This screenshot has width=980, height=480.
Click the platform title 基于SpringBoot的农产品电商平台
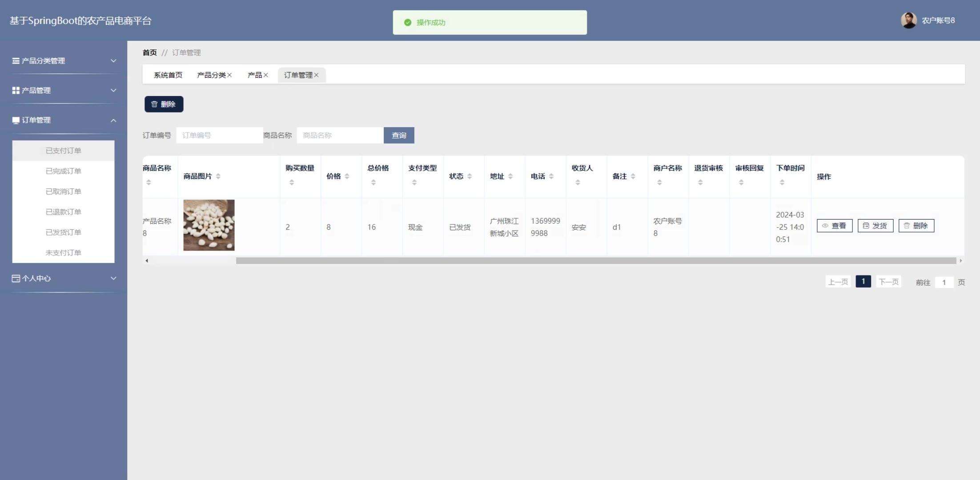coord(80,21)
